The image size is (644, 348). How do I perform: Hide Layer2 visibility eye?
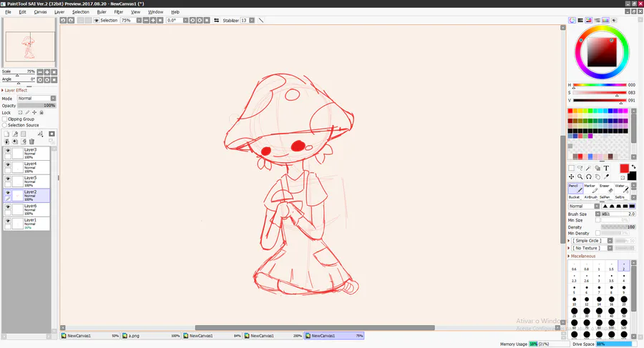8,192
